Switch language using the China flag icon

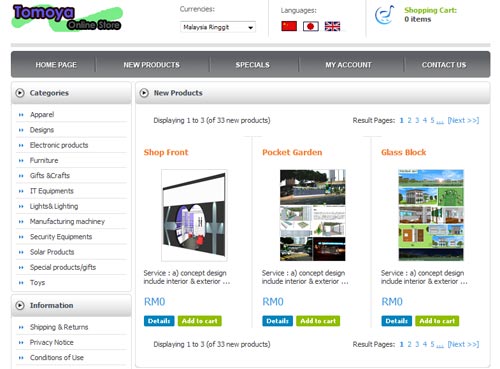(289, 26)
